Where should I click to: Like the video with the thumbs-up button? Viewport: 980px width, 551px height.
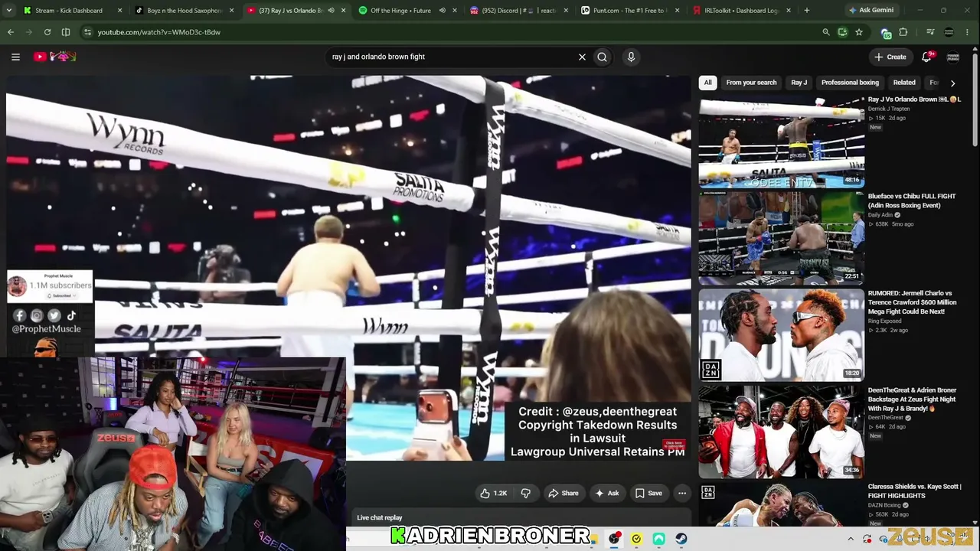(x=493, y=494)
